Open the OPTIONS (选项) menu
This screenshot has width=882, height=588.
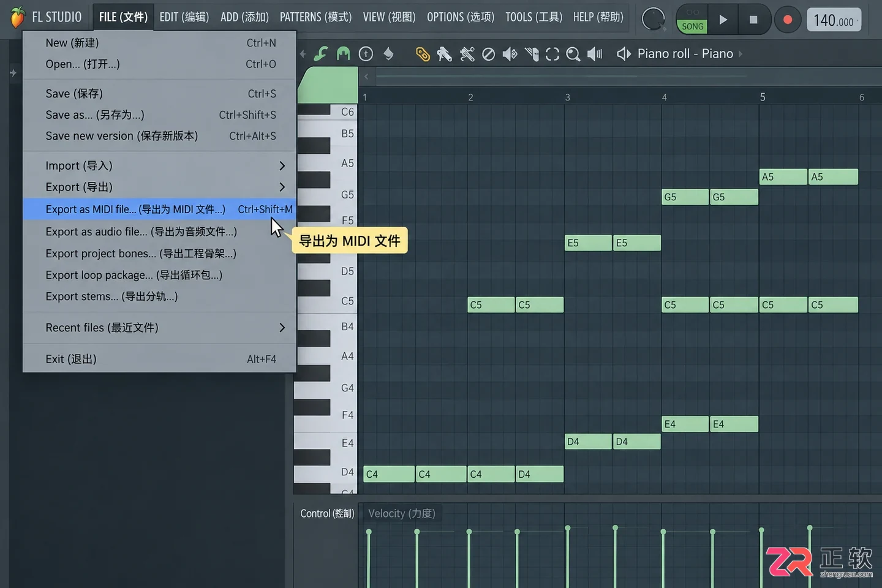(461, 17)
